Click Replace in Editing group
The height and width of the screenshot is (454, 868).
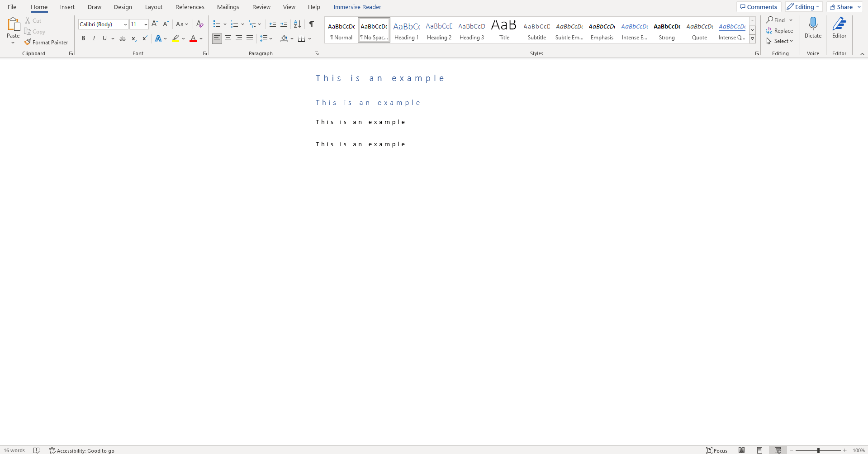click(x=779, y=30)
